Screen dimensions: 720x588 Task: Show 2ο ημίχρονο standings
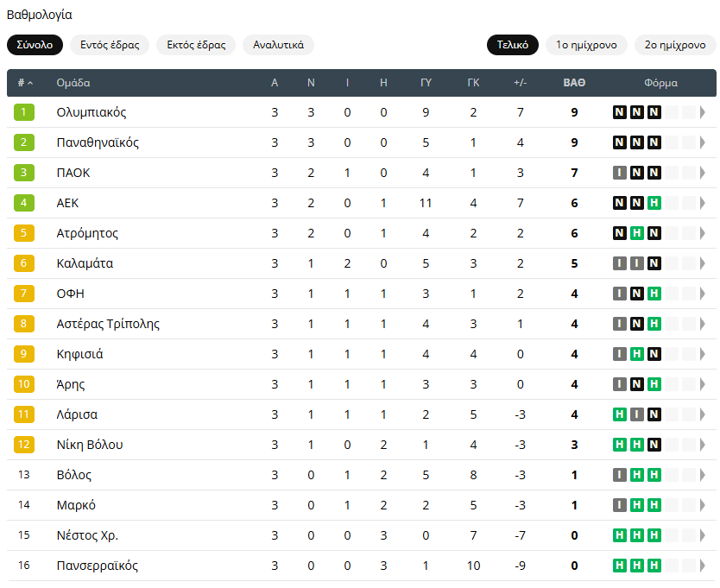tap(675, 45)
